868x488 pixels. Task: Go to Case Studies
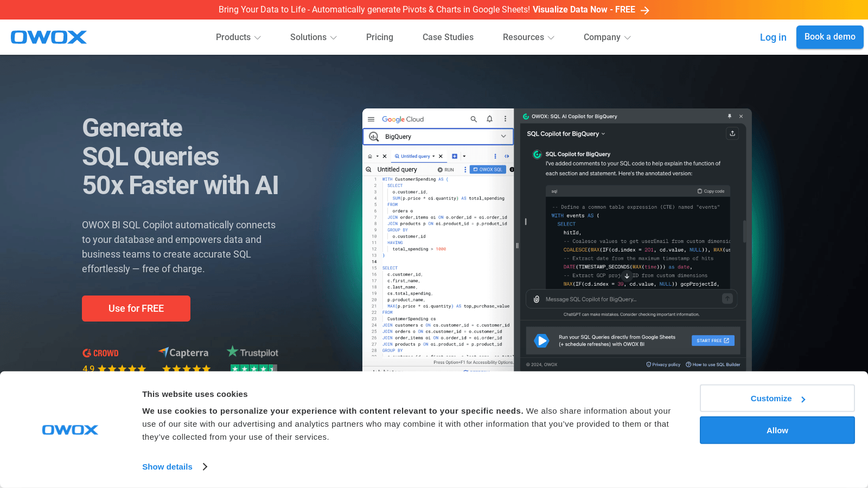[x=448, y=37]
